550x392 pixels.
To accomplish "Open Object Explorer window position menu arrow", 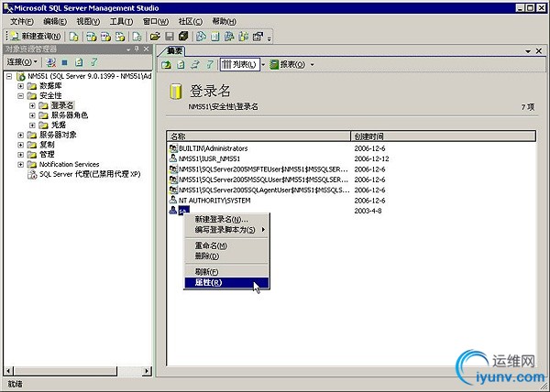I will 128,49.
